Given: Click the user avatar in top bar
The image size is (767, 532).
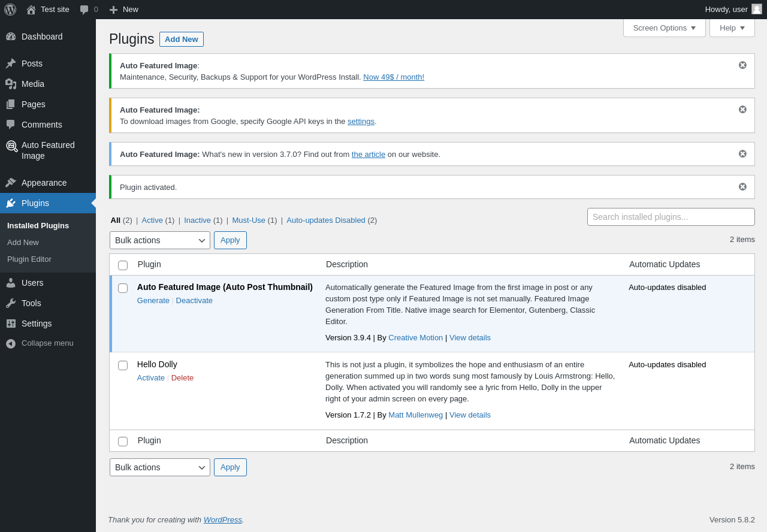Looking at the screenshot, I should tap(757, 10).
